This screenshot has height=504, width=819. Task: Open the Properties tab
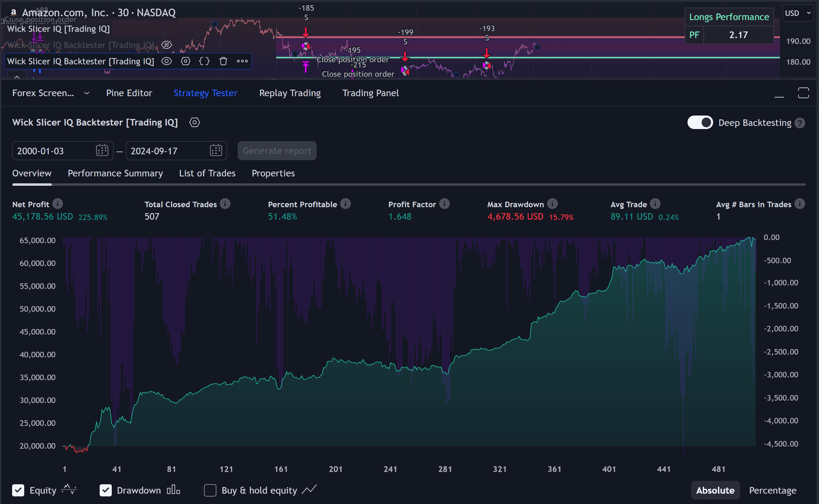pos(273,173)
